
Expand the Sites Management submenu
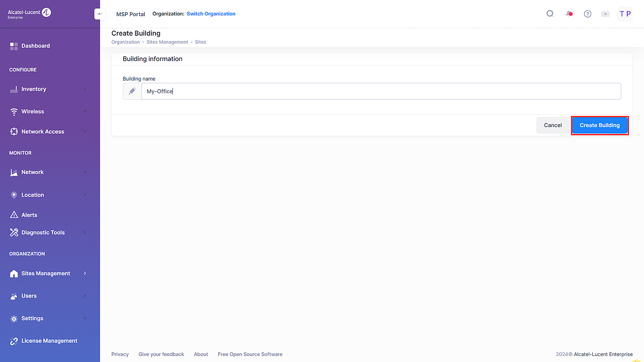[x=85, y=273]
